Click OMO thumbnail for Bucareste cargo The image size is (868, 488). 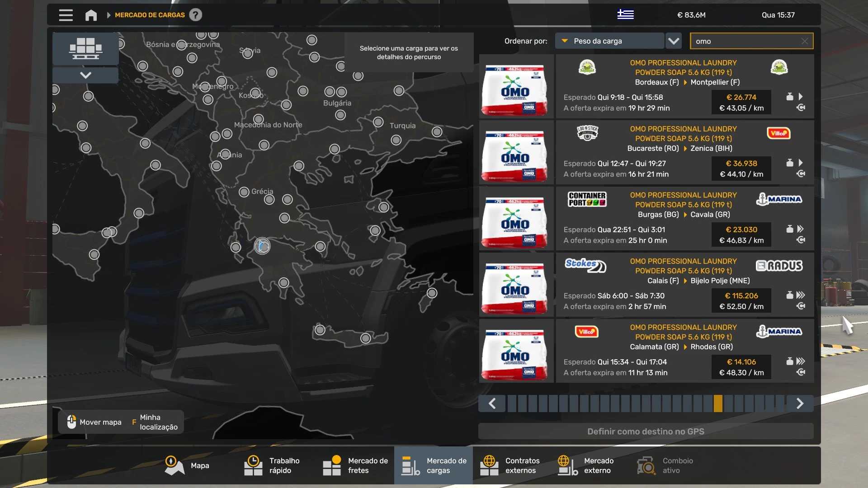click(516, 152)
